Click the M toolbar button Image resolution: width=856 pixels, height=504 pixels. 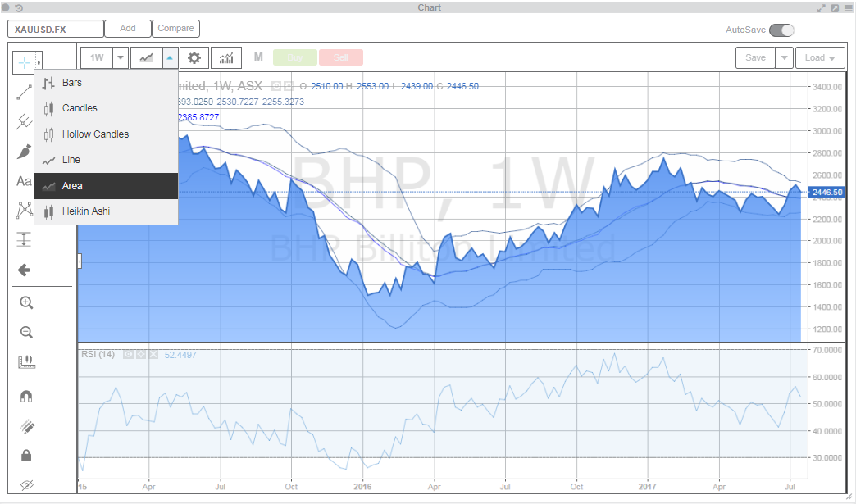click(258, 57)
